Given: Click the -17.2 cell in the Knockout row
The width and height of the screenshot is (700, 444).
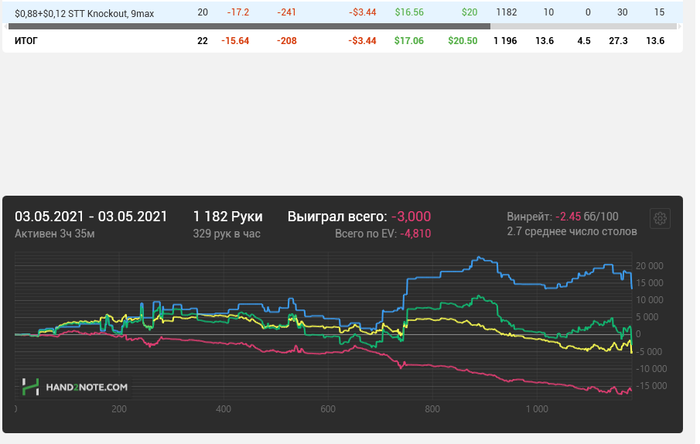Looking at the screenshot, I should pyautogui.click(x=238, y=12).
